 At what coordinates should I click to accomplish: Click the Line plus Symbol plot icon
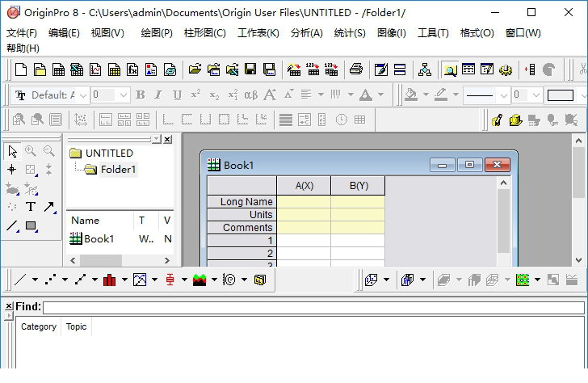(80, 280)
